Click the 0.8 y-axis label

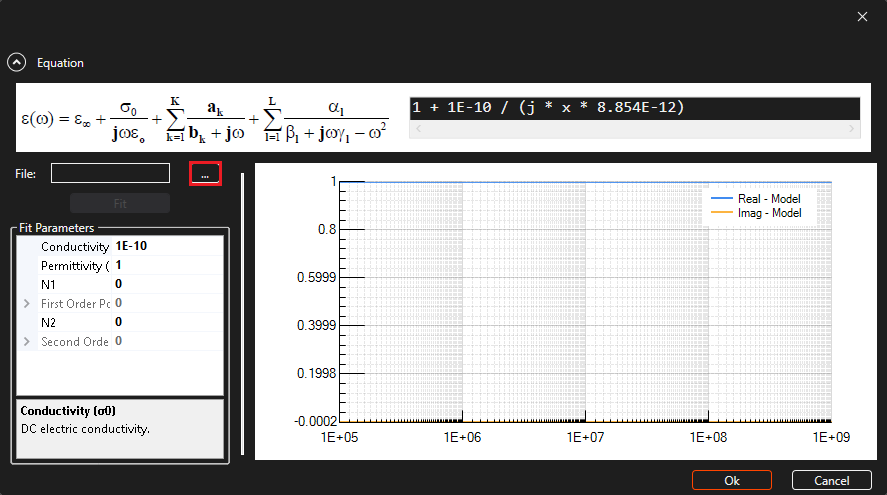pyautogui.click(x=327, y=229)
